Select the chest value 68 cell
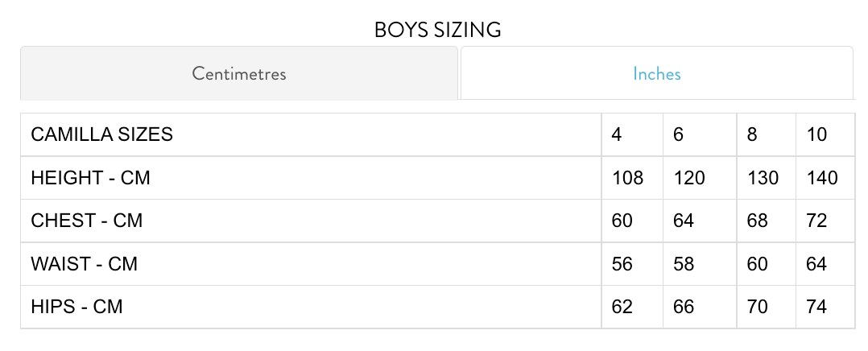Viewport: 868px width, 351px height. [758, 221]
